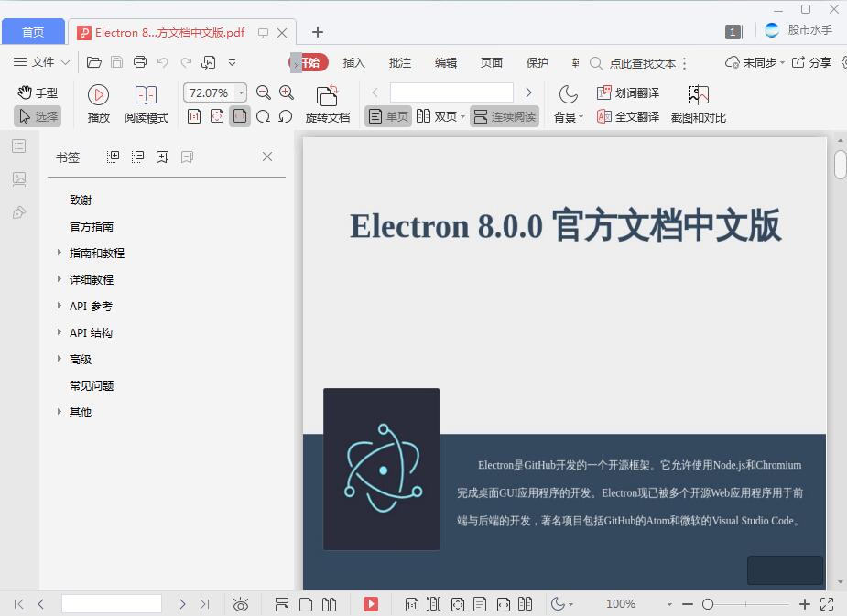Adjust the zoom slider at bottom right

(710, 604)
